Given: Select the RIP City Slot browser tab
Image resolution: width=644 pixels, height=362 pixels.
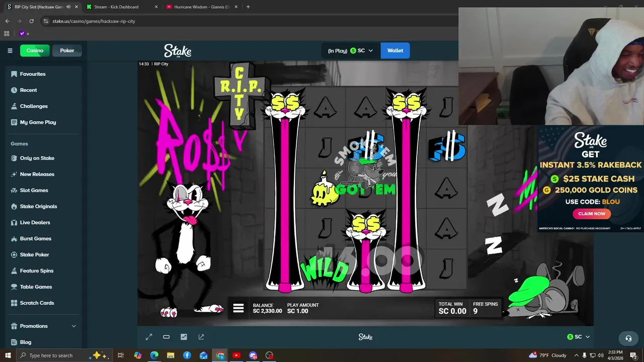Looking at the screenshot, I should pyautogui.click(x=38, y=7).
